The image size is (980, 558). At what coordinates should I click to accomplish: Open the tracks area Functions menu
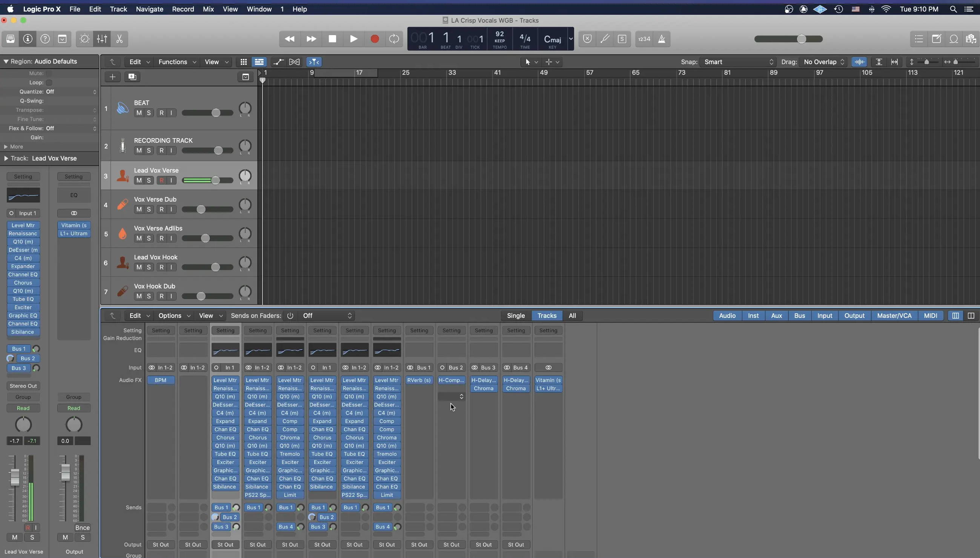tap(177, 62)
